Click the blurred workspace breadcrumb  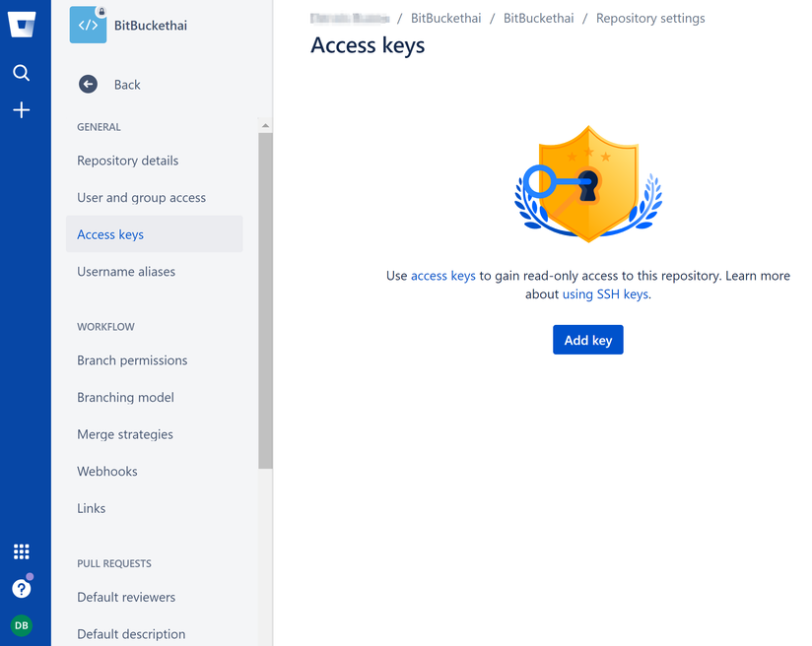[x=350, y=18]
